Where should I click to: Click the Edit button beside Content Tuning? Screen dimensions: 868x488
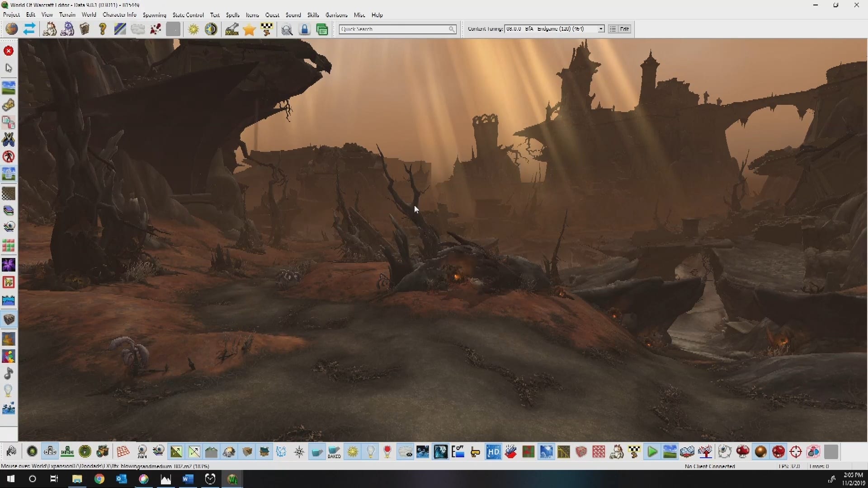[x=624, y=29]
